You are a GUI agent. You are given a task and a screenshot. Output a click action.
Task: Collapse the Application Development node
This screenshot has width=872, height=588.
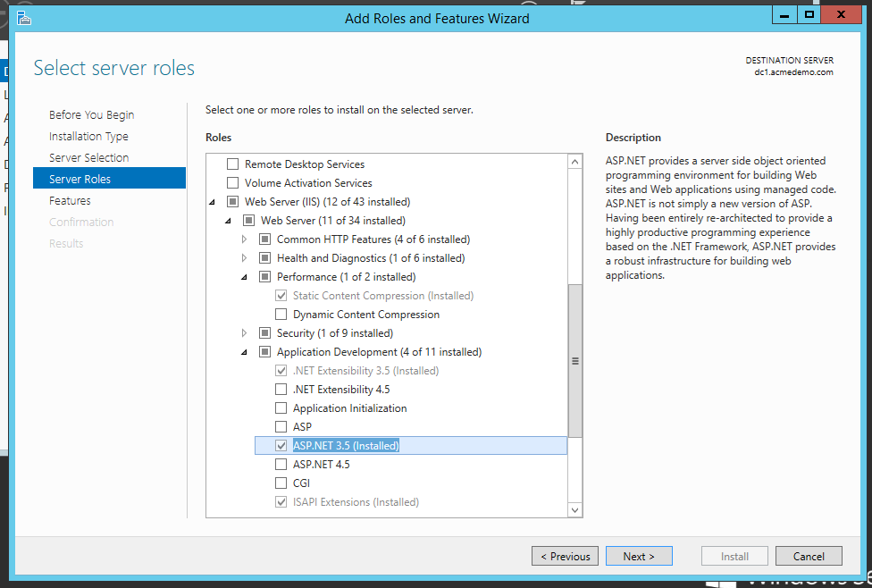pos(245,353)
